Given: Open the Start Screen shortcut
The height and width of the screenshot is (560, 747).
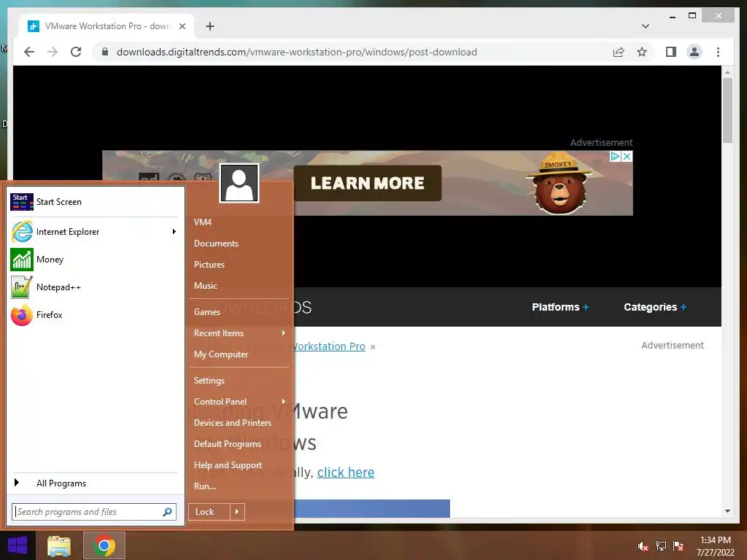Looking at the screenshot, I should 96,202.
